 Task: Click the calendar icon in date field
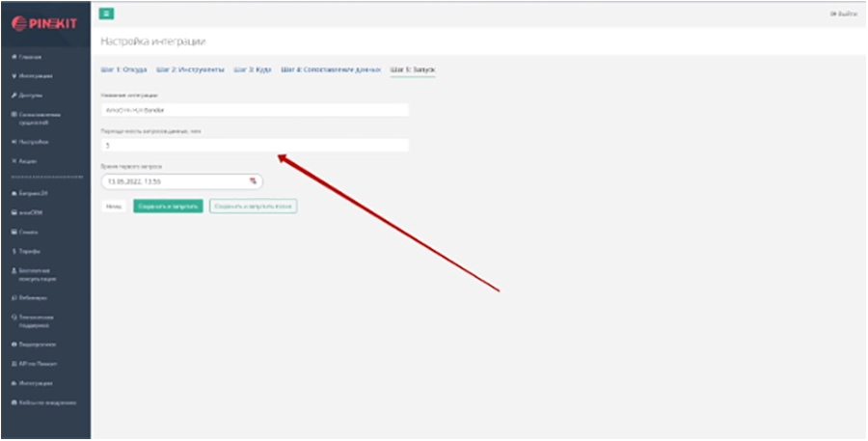[x=253, y=180]
